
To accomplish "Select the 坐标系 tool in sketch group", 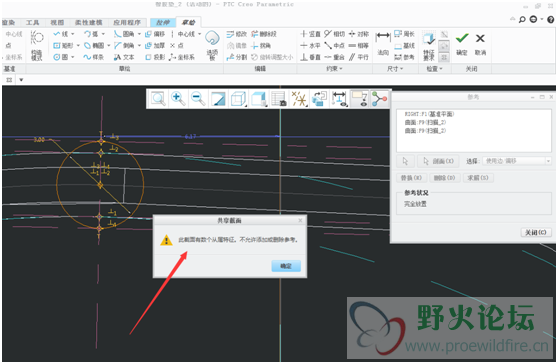I will [x=182, y=57].
